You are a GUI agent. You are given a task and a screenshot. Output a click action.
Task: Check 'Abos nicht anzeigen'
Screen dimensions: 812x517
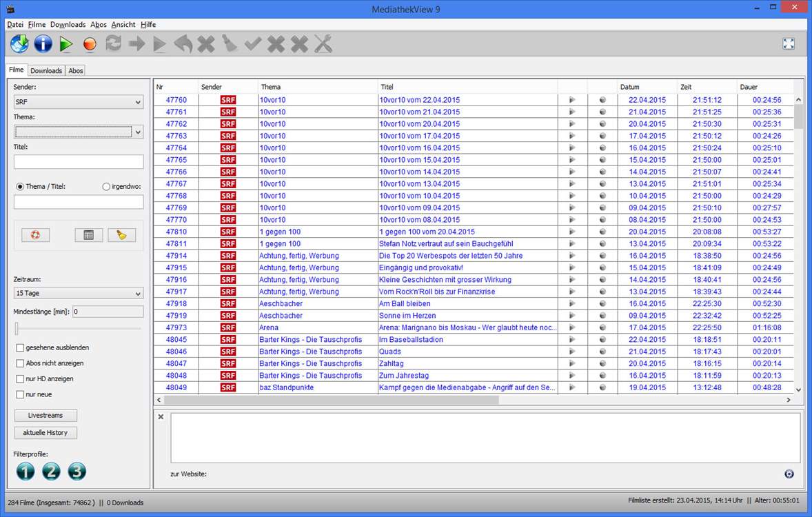(x=20, y=363)
